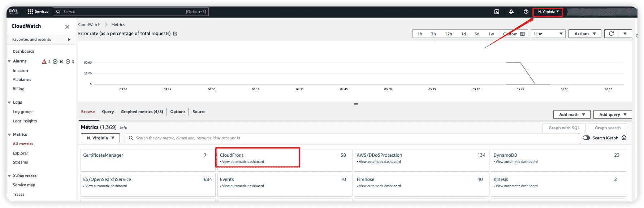Open the Line graph type dropdown

(x=548, y=34)
